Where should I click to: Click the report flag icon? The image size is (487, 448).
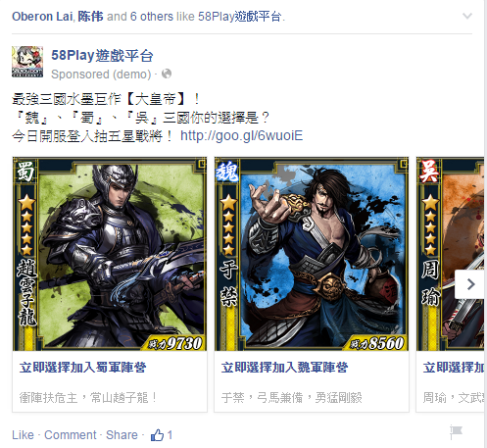tap(456, 432)
